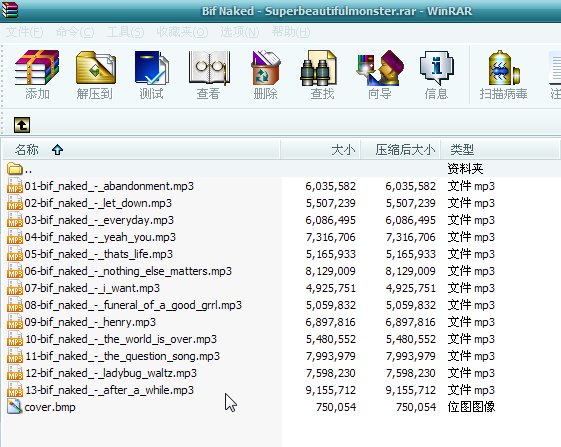The image size is (561, 447).
Task: Open the Help (帮助) menu
Action: click(291, 32)
